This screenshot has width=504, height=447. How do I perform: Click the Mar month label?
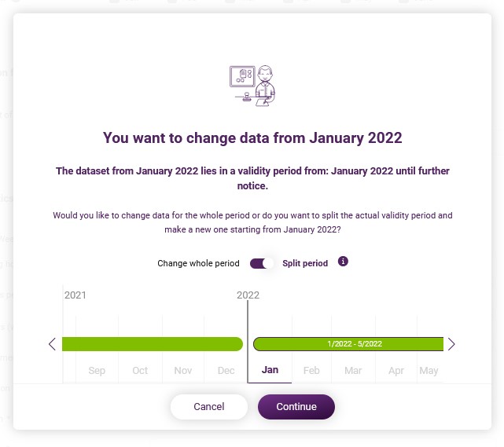tap(353, 370)
